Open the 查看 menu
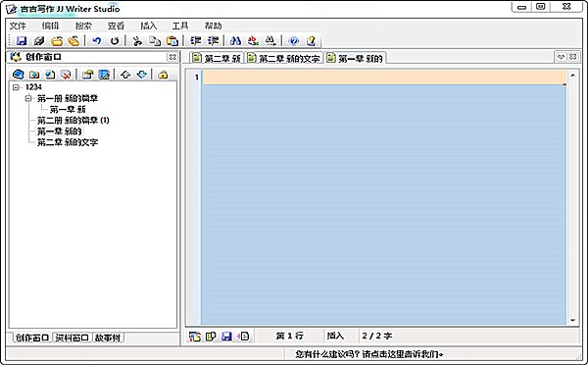The width and height of the screenshot is (588, 365). 116,26
